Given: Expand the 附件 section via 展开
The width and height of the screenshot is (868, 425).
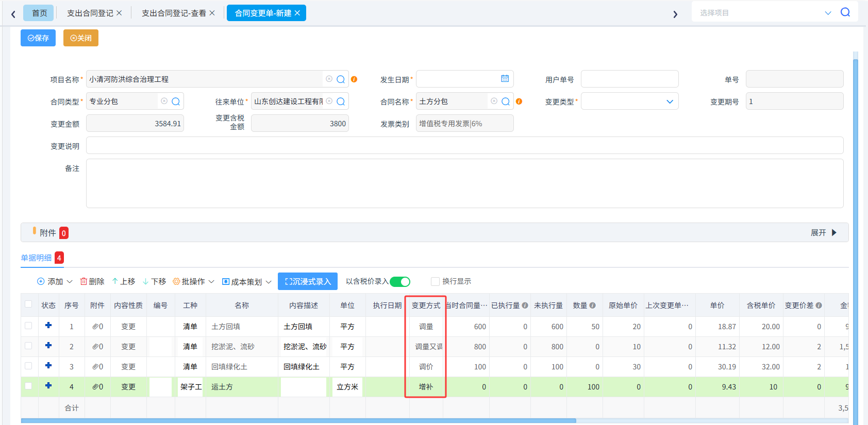Looking at the screenshot, I should click(x=824, y=233).
